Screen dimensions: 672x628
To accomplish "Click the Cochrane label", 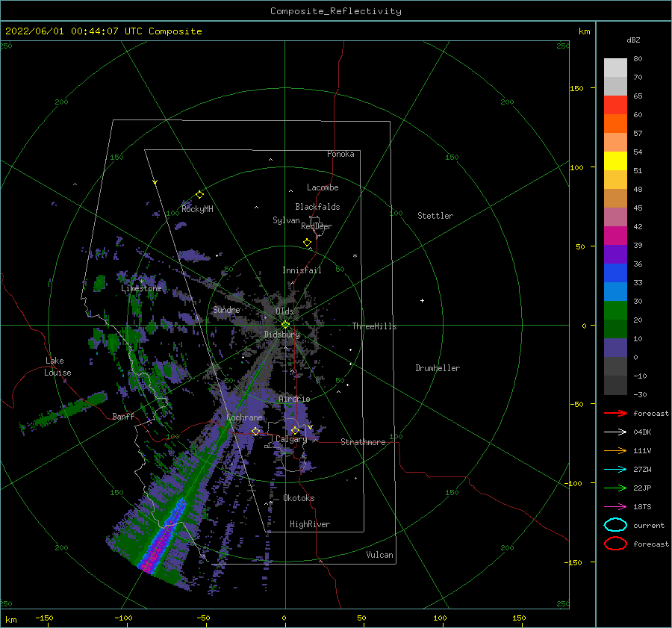I will click(244, 417).
